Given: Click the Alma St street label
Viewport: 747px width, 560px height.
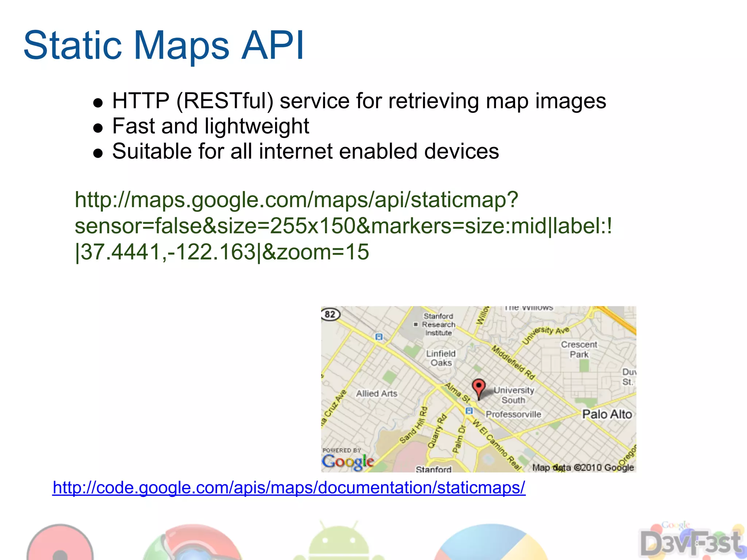Looking at the screenshot, I should [x=457, y=392].
